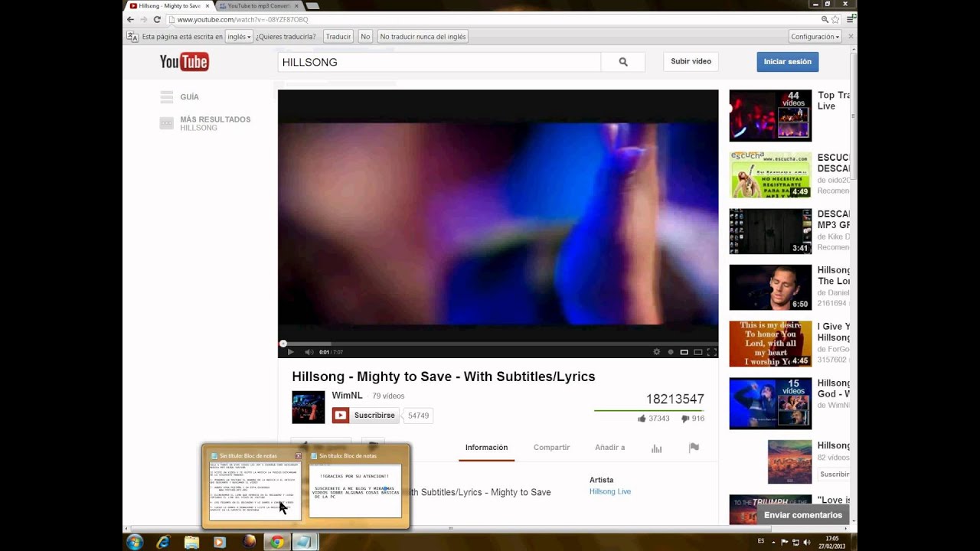This screenshot has height=551, width=980.
Task: Click the Traducir button
Action: tap(338, 36)
